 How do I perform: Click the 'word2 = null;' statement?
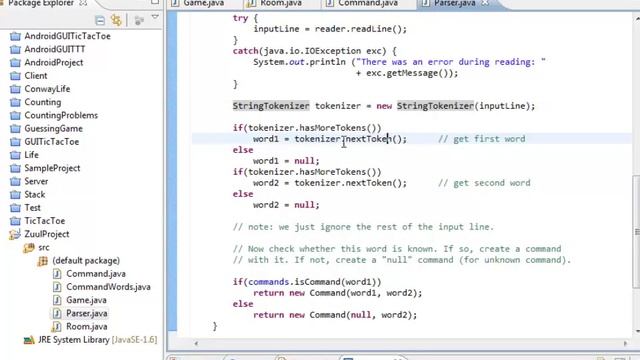pyautogui.click(x=286, y=205)
